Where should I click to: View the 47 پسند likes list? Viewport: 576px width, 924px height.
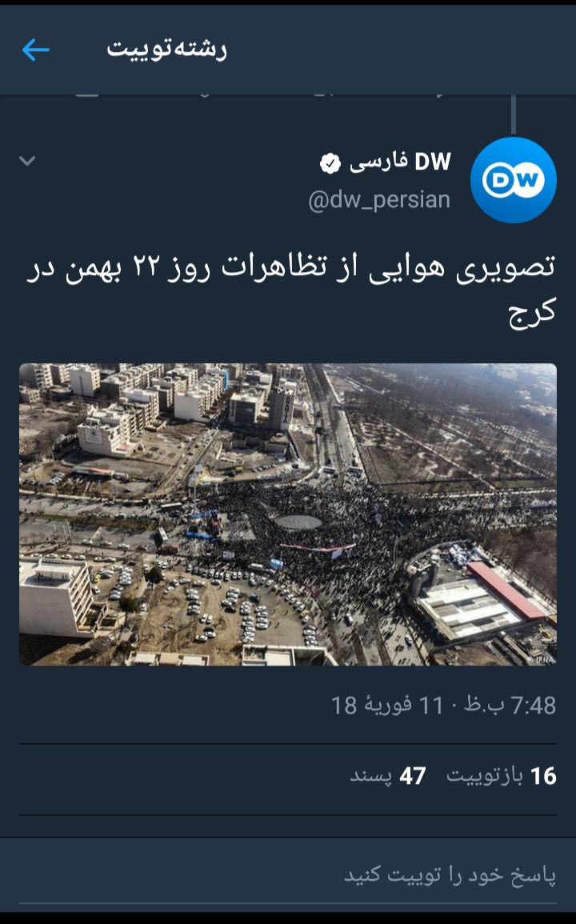tap(388, 776)
